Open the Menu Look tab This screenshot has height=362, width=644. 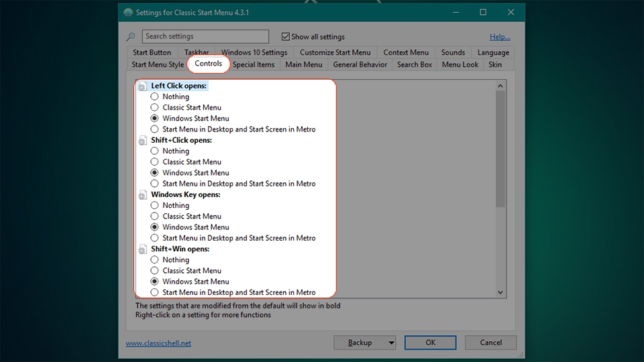pos(460,64)
